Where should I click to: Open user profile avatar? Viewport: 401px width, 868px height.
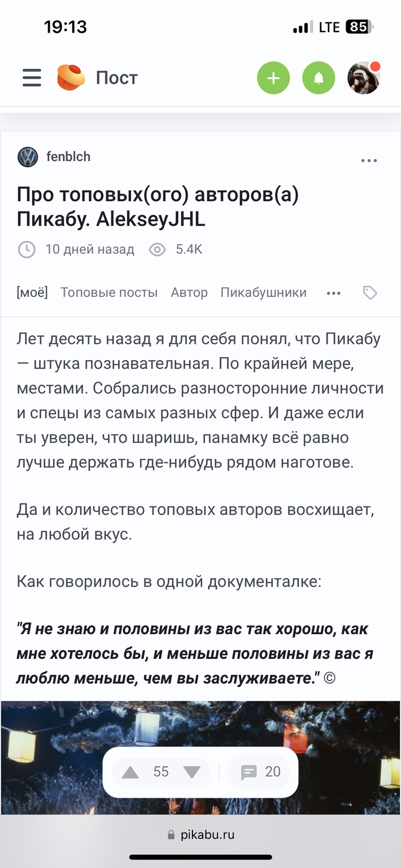tap(364, 78)
